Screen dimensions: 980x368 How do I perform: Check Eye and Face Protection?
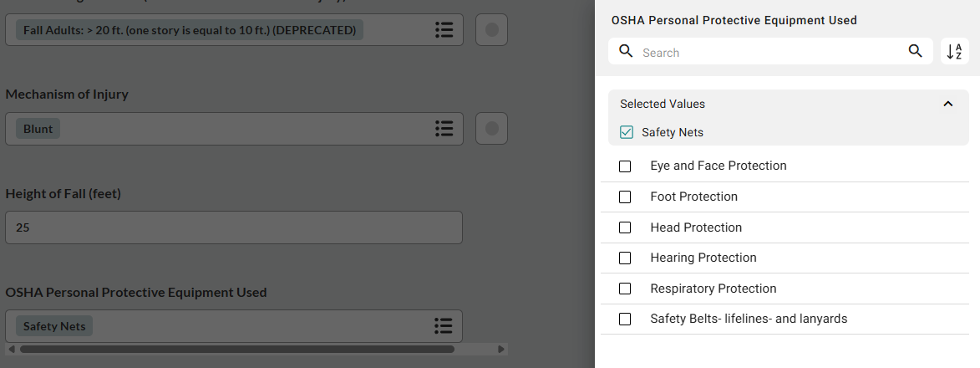[x=625, y=166]
